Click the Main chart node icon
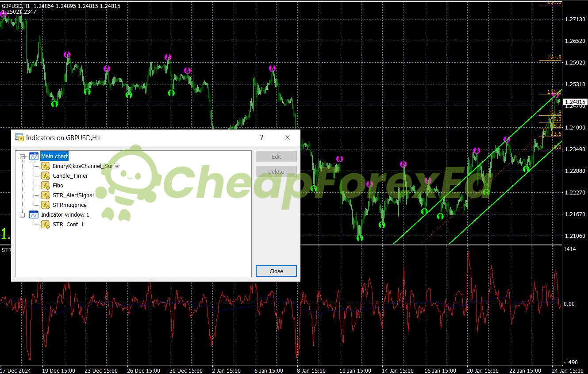This screenshot has width=588, height=374. 34,156
